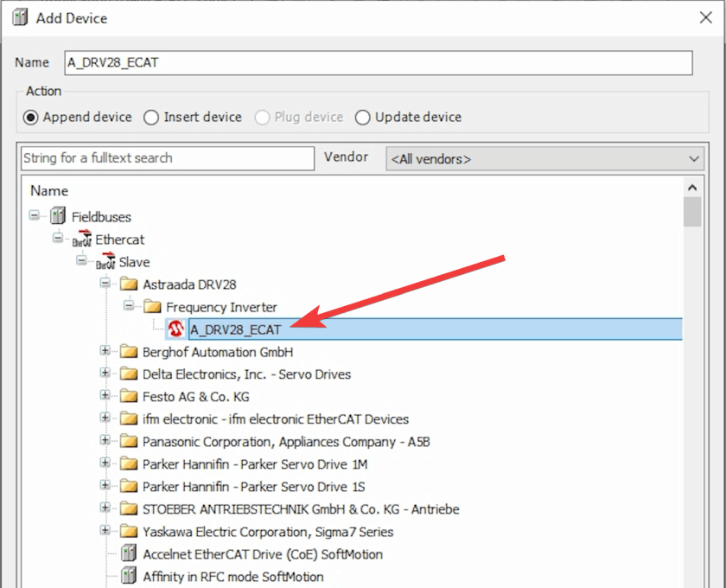The width and height of the screenshot is (726, 588).
Task: Click the device list scroll up arrow
Action: click(x=692, y=188)
